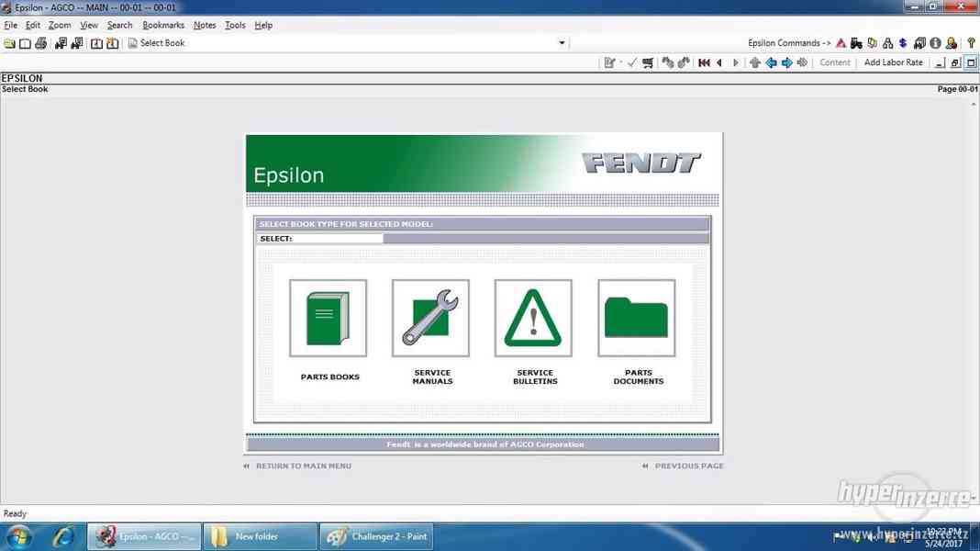Viewport: 980px width, 551px height.
Task: Click the user profile command icon
Action: click(x=952, y=43)
